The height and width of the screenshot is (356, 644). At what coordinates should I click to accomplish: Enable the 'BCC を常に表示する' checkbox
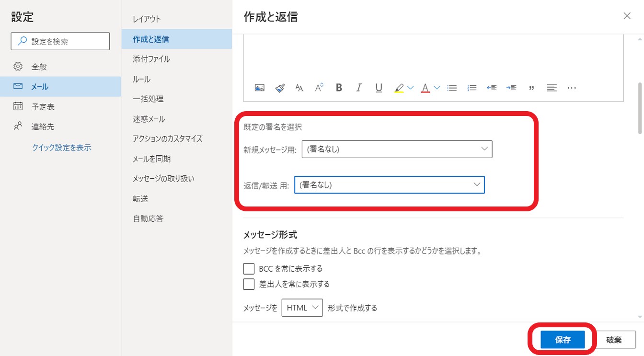click(x=249, y=268)
